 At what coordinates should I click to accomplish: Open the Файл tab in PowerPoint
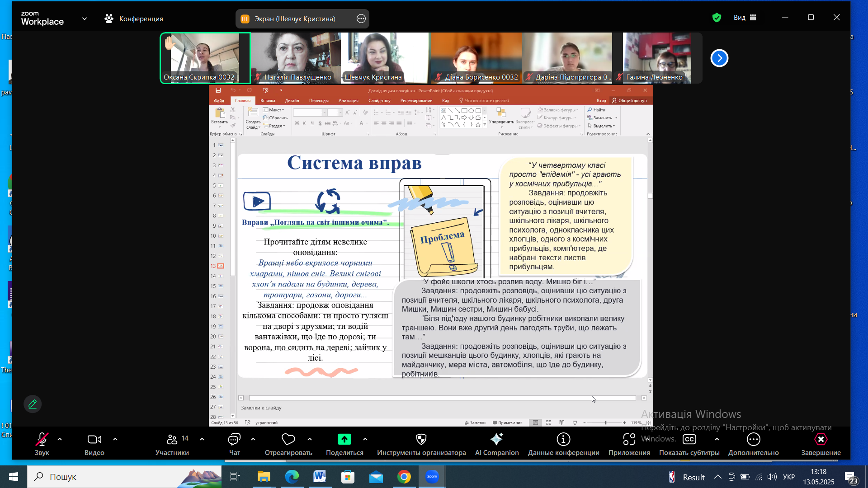(x=219, y=100)
